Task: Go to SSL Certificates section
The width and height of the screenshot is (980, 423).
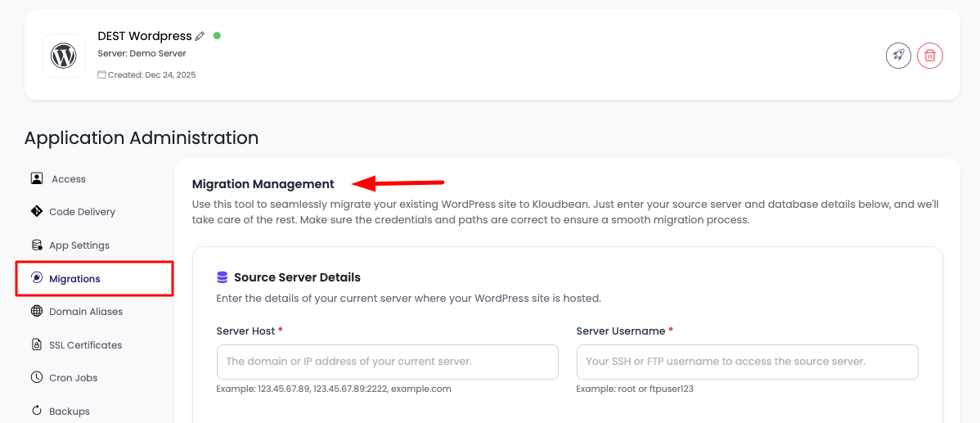Action: click(85, 345)
